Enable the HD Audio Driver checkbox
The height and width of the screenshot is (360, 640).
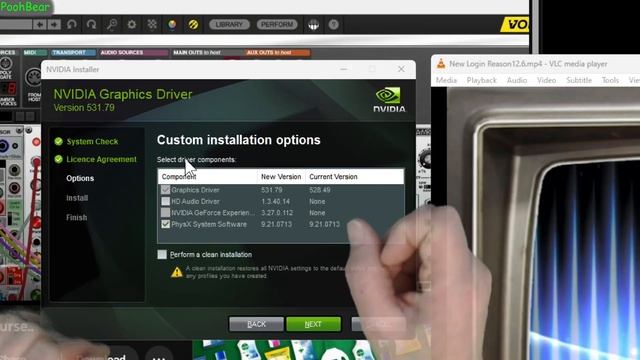165,201
